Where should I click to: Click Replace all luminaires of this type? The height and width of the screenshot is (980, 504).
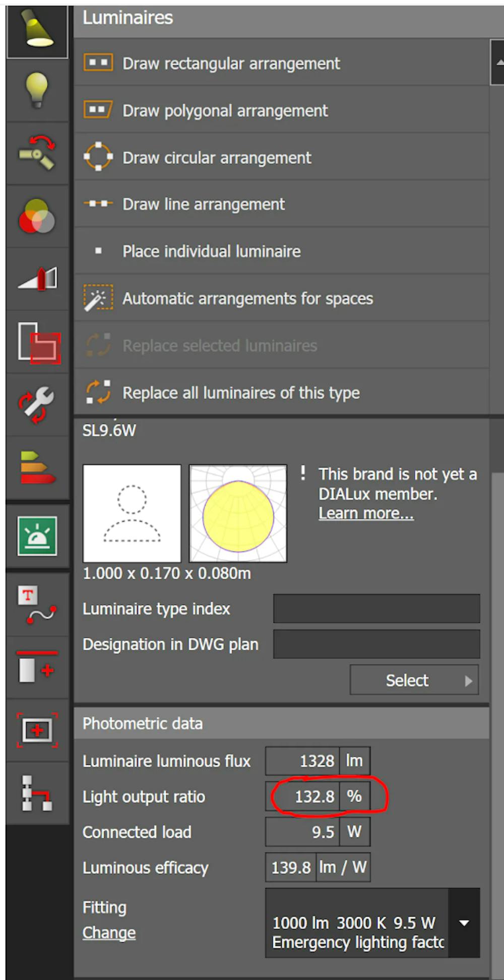tap(241, 393)
